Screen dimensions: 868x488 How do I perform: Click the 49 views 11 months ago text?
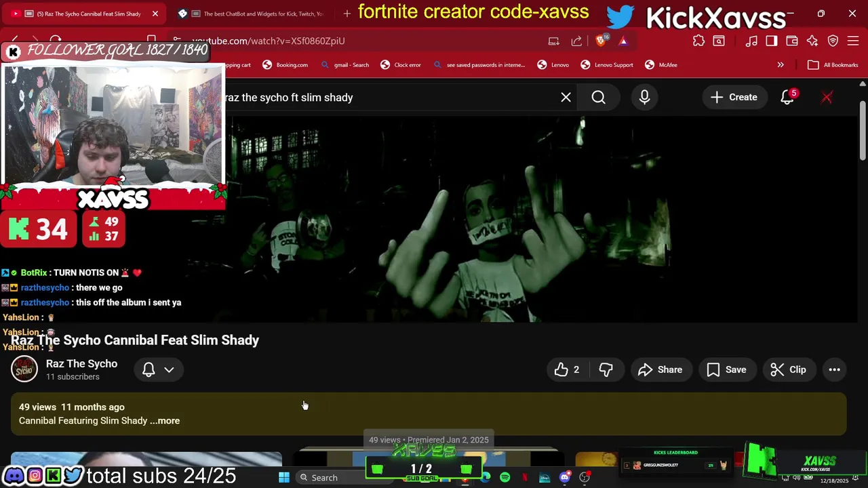pyautogui.click(x=72, y=407)
